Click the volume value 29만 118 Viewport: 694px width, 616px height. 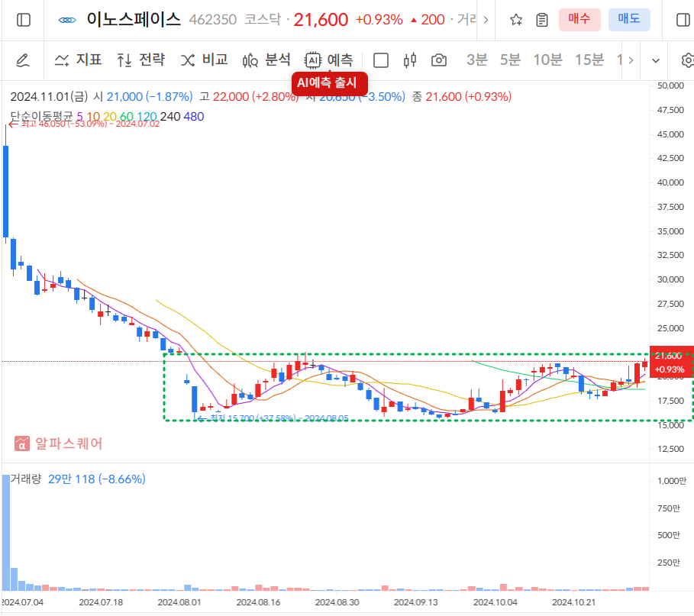tap(71, 479)
